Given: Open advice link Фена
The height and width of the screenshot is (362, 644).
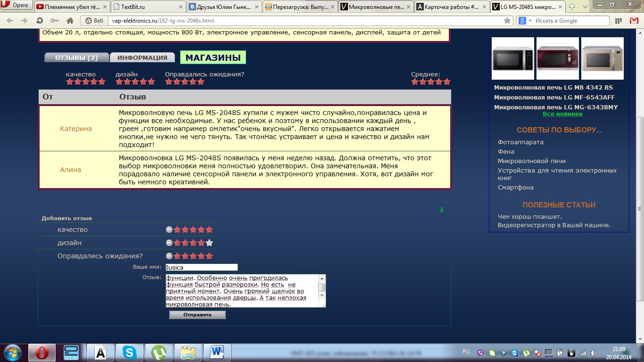Looking at the screenshot, I should 506,151.
